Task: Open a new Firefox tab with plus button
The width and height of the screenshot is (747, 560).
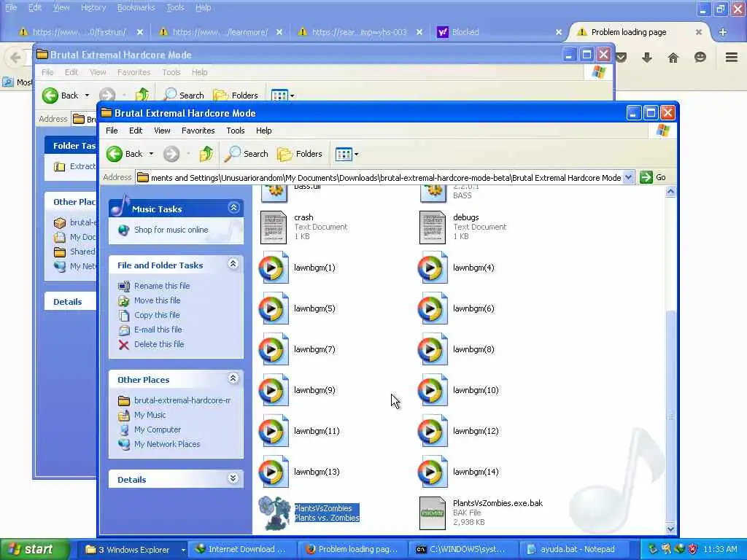Action: (723, 32)
